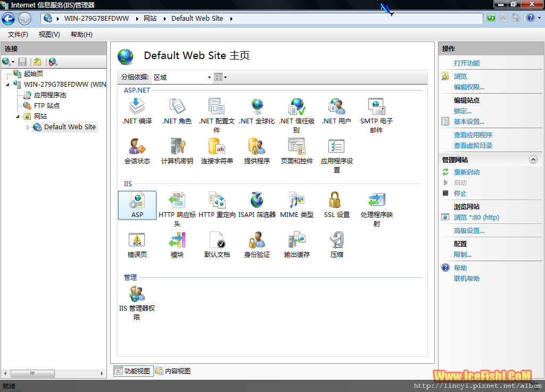Collapse the 网站 tree node
The width and height of the screenshot is (545, 392).
(x=18, y=116)
